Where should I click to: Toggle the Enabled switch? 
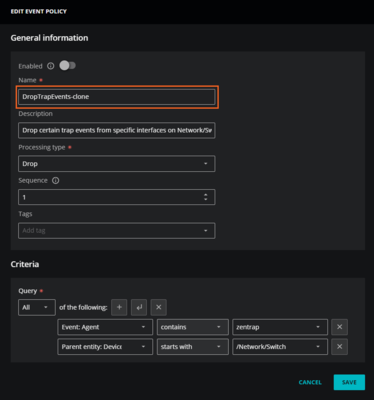pyautogui.click(x=67, y=66)
